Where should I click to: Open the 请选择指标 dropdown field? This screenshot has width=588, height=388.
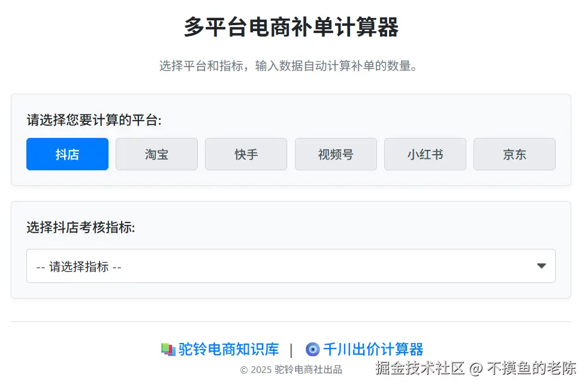click(x=291, y=266)
